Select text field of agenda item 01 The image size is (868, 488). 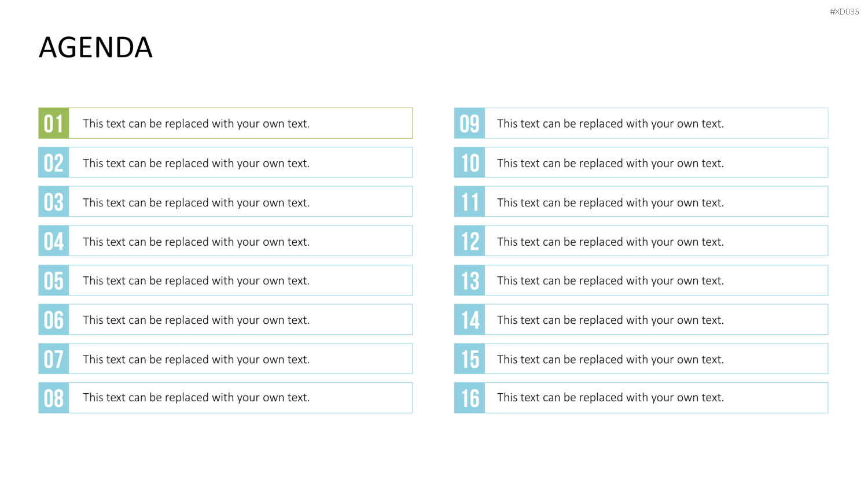click(241, 123)
